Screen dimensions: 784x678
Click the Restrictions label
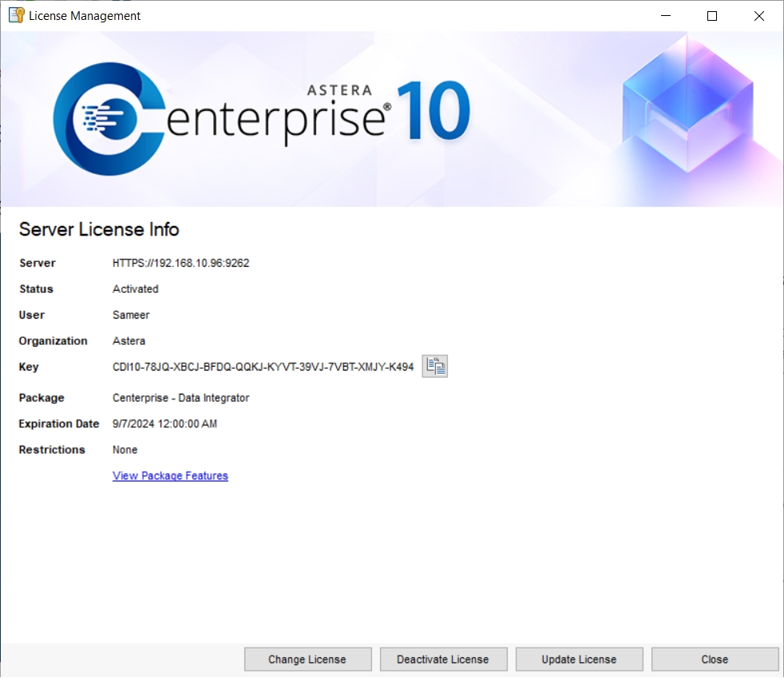[52, 450]
